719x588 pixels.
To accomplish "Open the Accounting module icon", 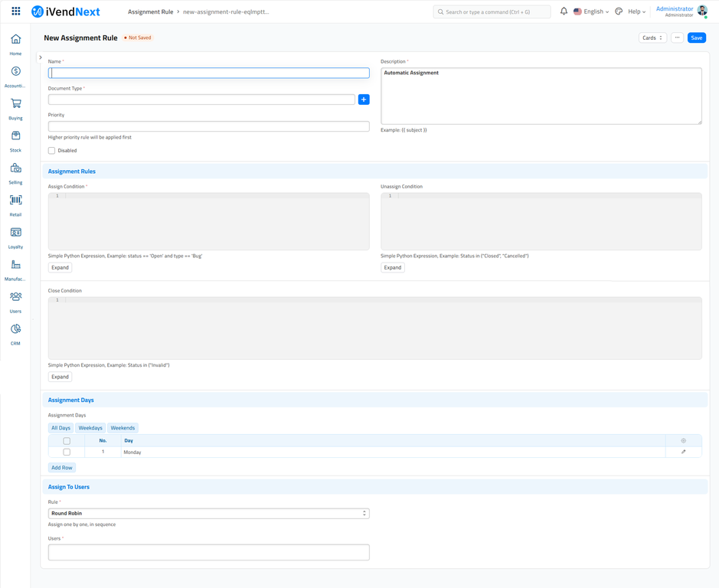I will coord(15,72).
